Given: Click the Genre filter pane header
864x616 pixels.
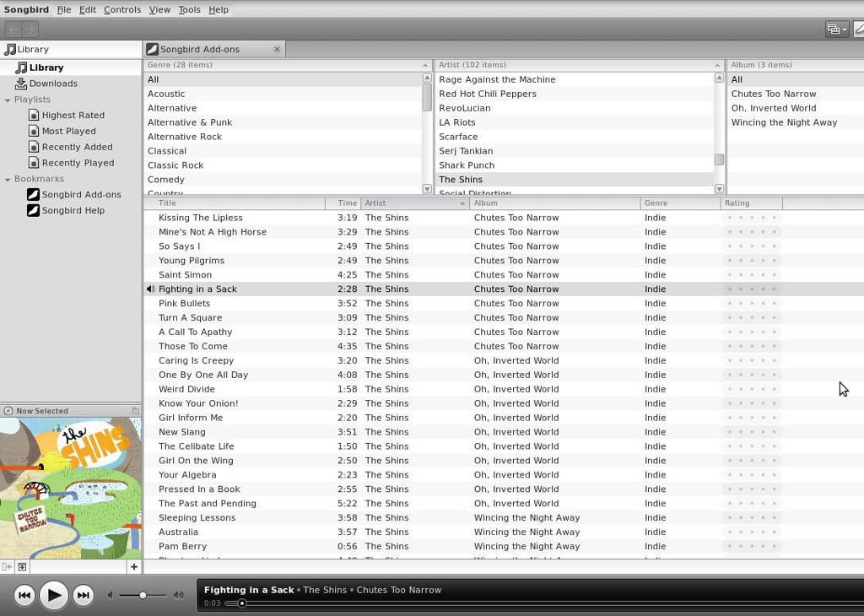Looking at the screenshot, I should coord(288,65).
